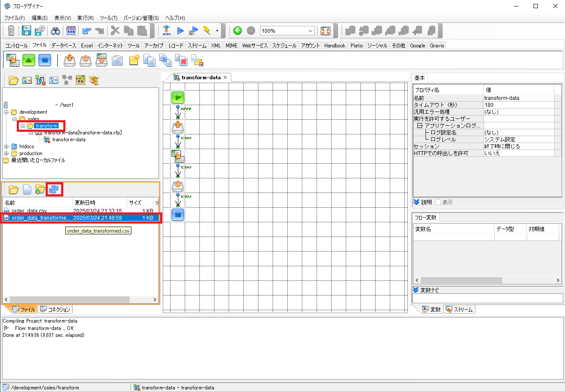Click the scissors cut icon

point(115,30)
